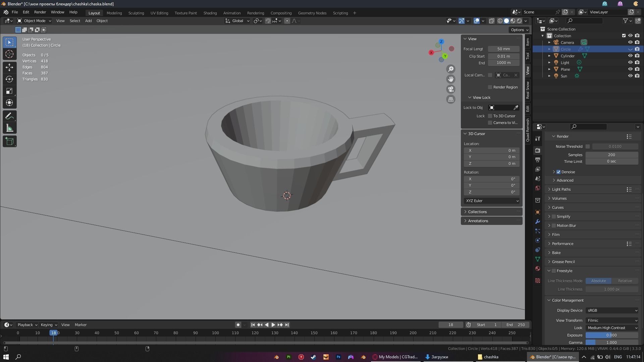Open the XYZ Euler rotation mode dropdown
Image resolution: width=644 pixels, height=362 pixels.
coord(492,201)
